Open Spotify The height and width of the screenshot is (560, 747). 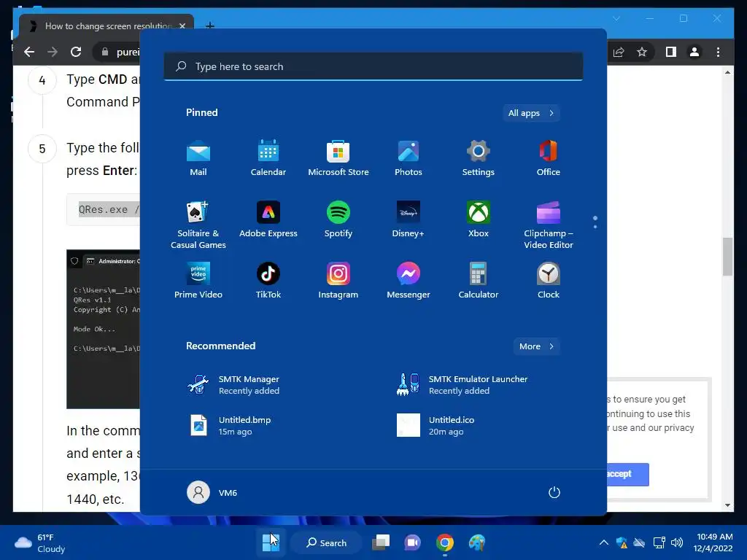pos(338,220)
